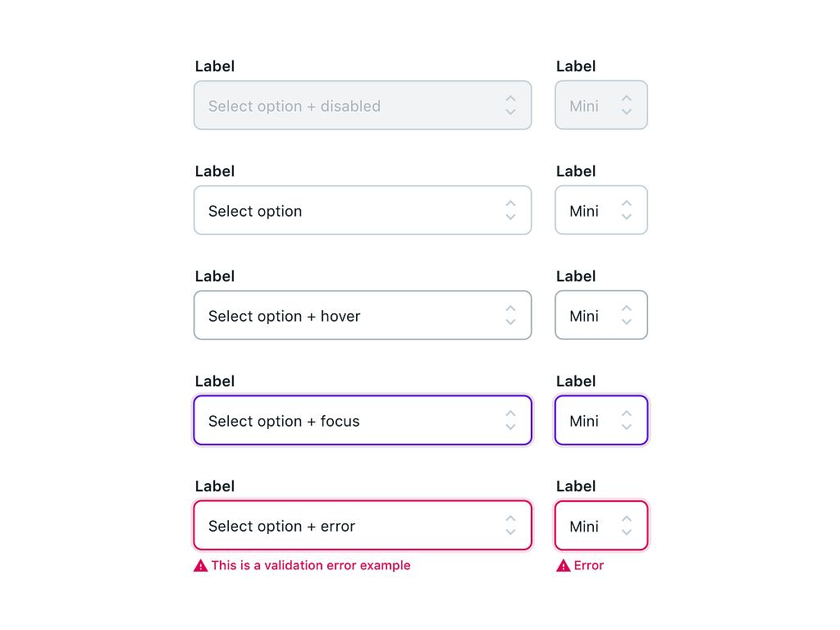Screen dimensions: 840x630
Task: Open the Mini dropdown next to Select option
Action: pyautogui.click(x=601, y=210)
